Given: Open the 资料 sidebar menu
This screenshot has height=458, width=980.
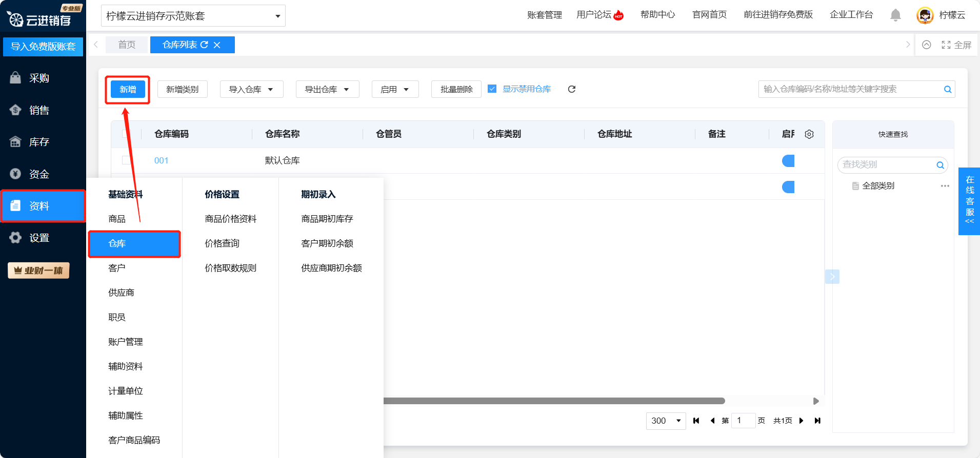Looking at the screenshot, I should pyautogui.click(x=43, y=206).
